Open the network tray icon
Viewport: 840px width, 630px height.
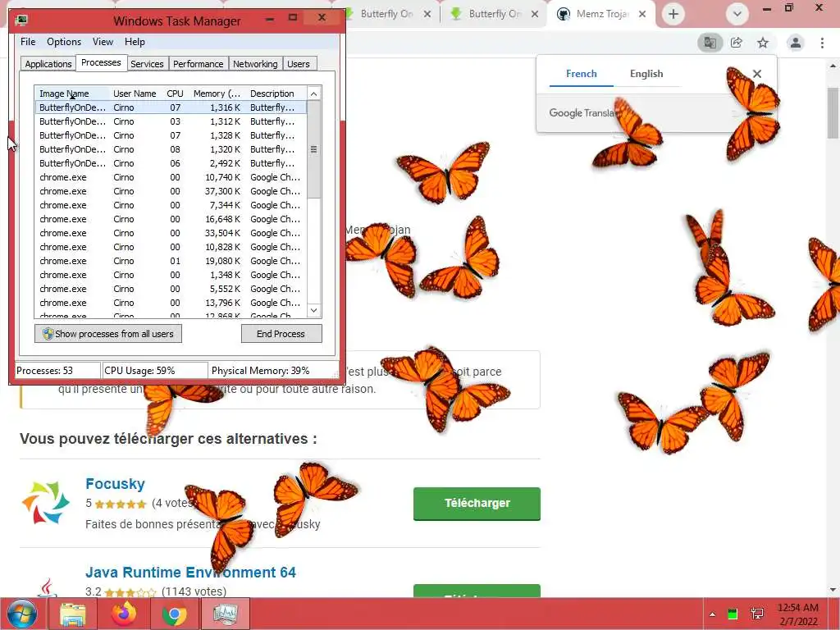pos(757,614)
